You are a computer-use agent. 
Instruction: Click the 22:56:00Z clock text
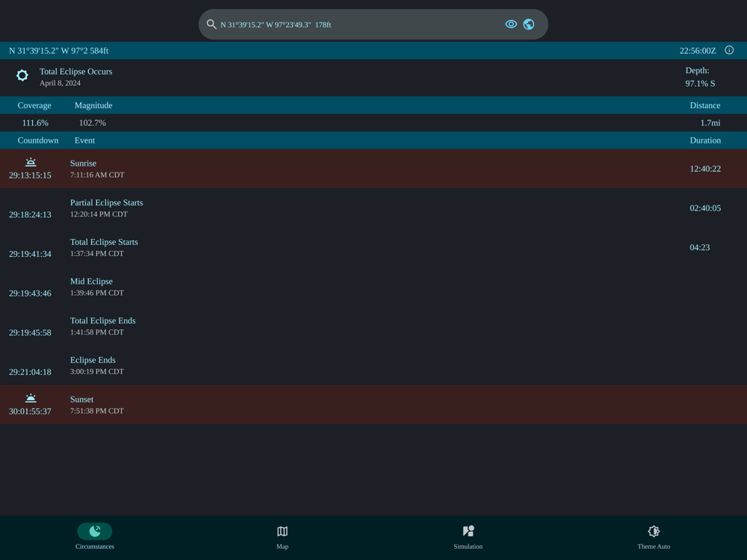click(x=698, y=51)
